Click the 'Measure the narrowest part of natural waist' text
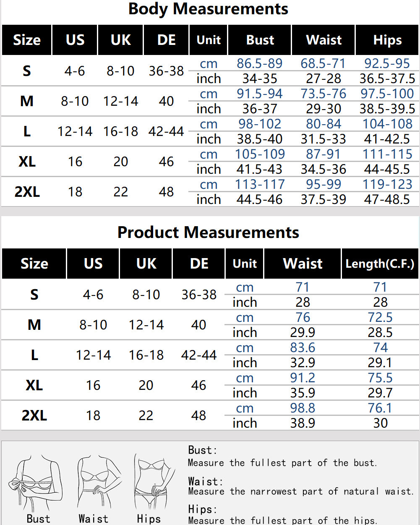The image size is (420, 525). 301,491
